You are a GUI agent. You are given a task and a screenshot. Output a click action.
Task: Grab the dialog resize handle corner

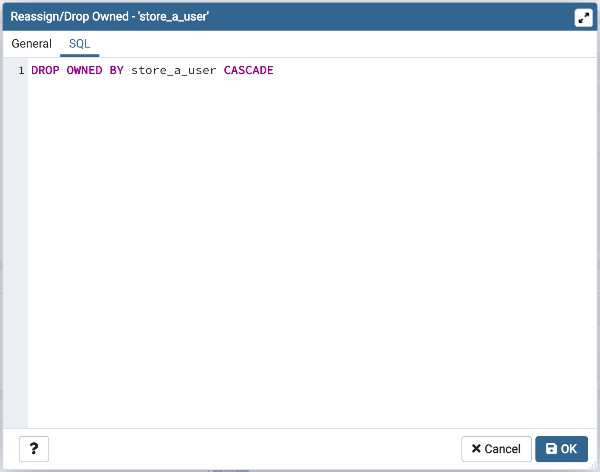593,465
